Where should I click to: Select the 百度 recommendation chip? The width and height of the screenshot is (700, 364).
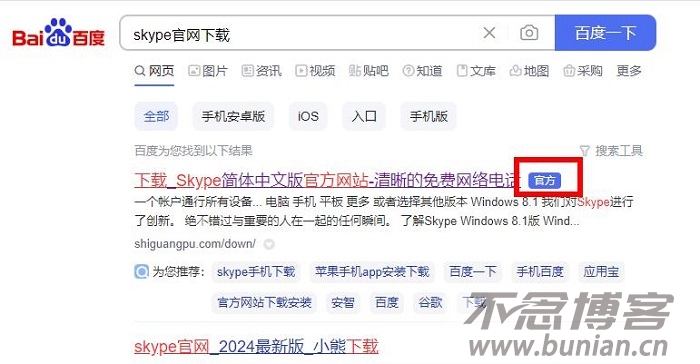tap(387, 302)
